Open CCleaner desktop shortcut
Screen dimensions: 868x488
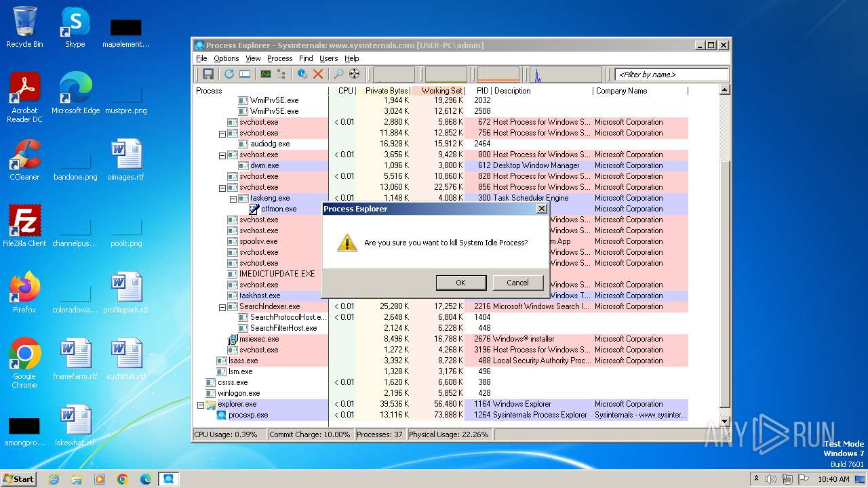(x=24, y=160)
